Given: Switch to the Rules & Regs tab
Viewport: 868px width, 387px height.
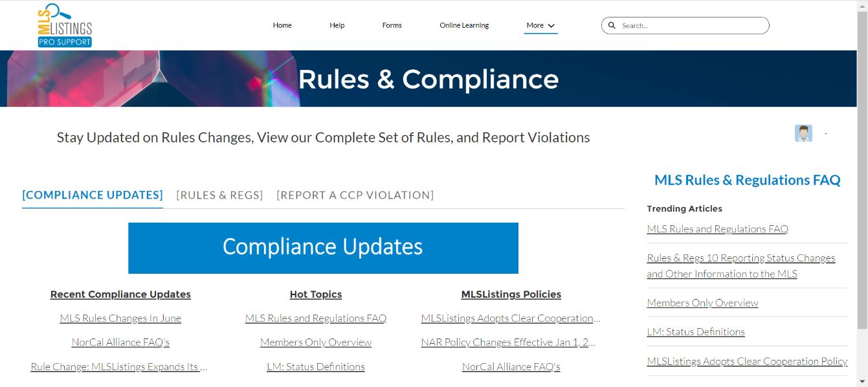Looking at the screenshot, I should pyautogui.click(x=220, y=195).
